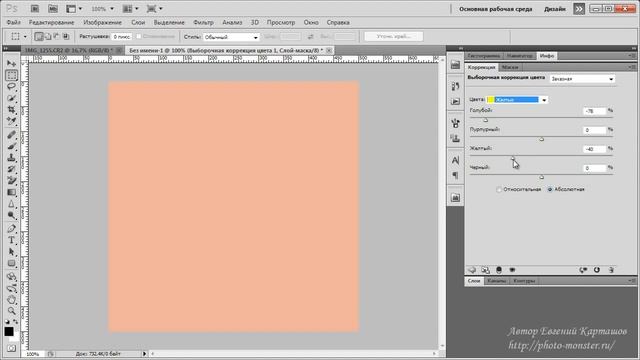The height and width of the screenshot is (360, 640).
Task: Open the Выделение menu
Action: coord(169,22)
